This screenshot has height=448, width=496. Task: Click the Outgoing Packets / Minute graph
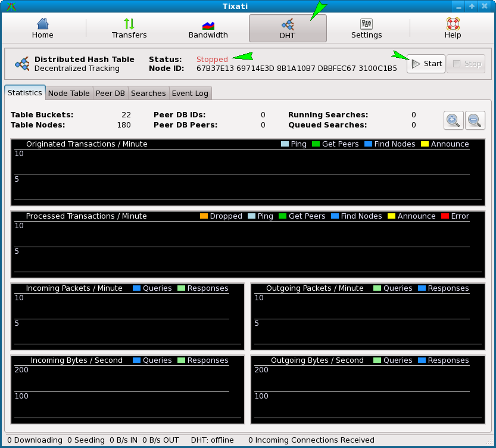coord(368,317)
